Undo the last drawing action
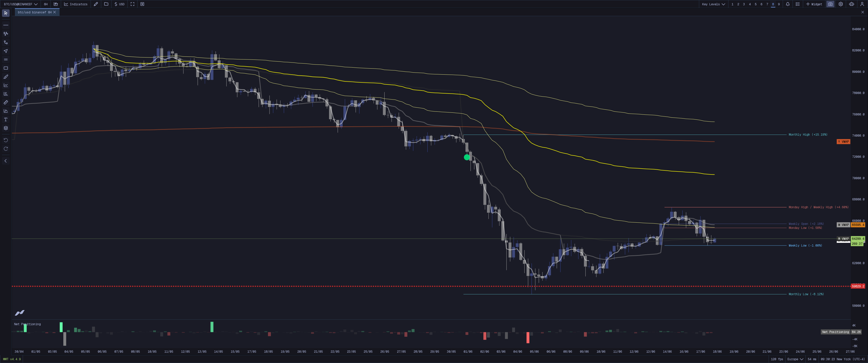The height and width of the screenshot is (363, 868). [x=6, y=140]
